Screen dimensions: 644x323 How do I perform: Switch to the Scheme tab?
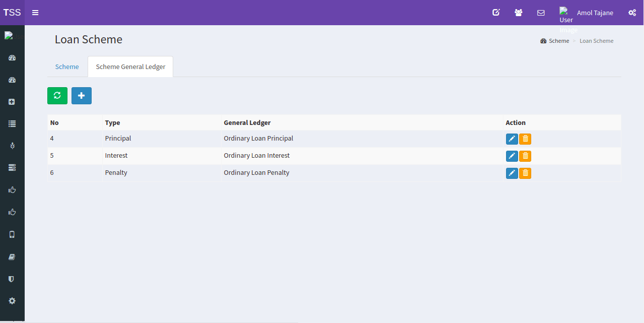(67, 67)
